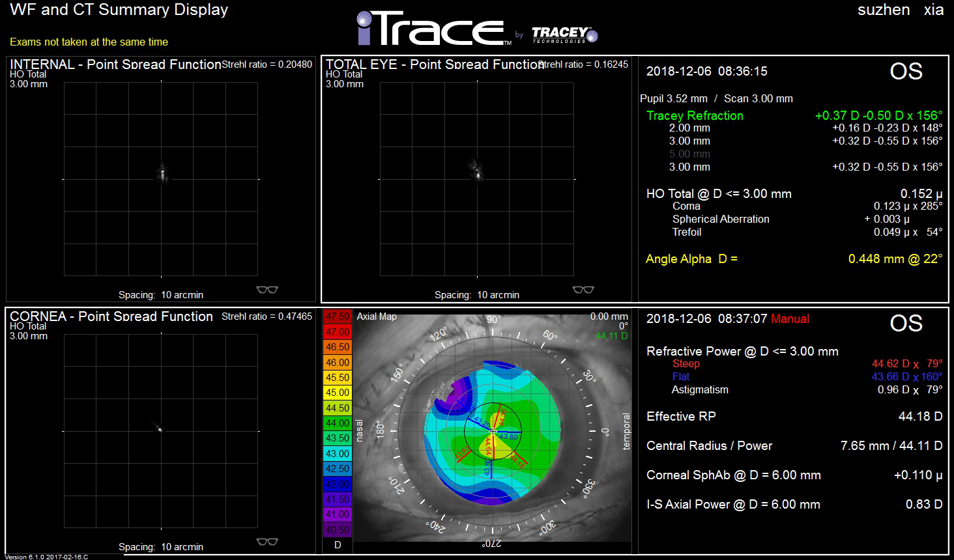Click the Total Eye Point Spread Function grid
The height and width of the screenshot is (560, 954).
coord(477,179)
